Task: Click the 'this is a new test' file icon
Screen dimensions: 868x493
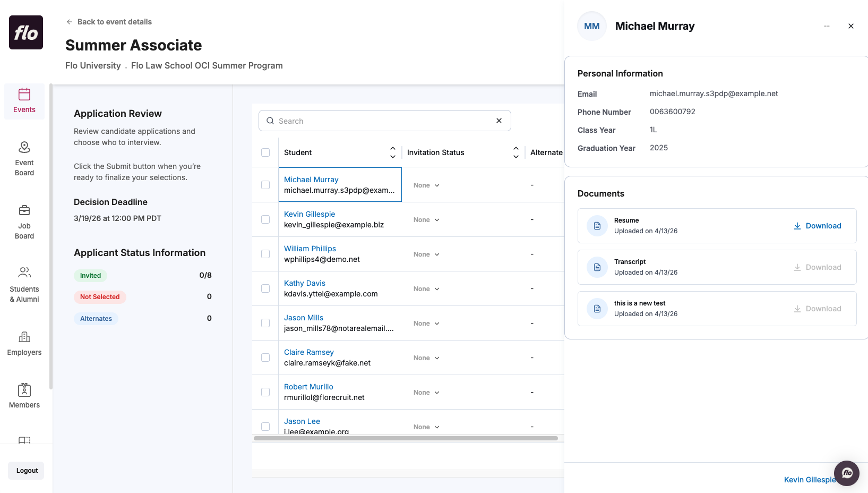Action: point(597,309)
